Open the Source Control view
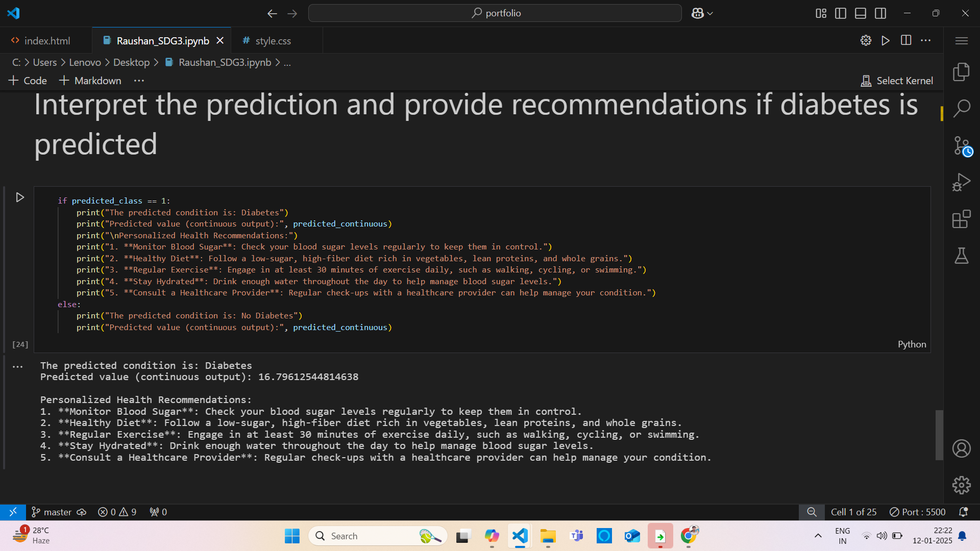This screenshot has width=980, height=551. 961,146
